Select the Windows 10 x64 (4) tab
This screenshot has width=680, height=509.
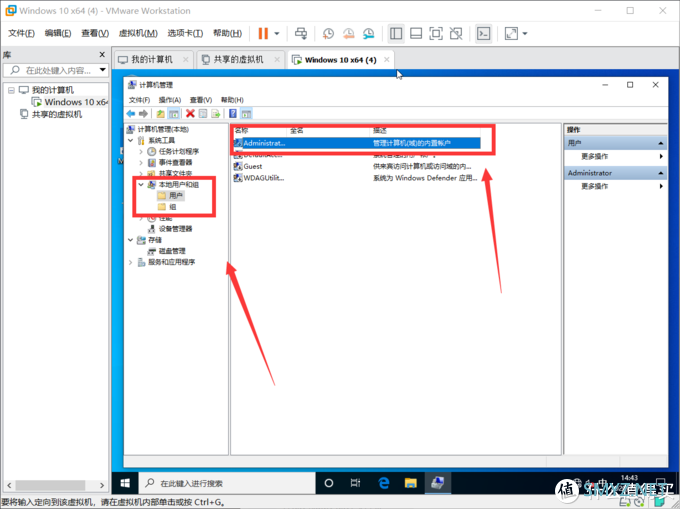point(340,60)
